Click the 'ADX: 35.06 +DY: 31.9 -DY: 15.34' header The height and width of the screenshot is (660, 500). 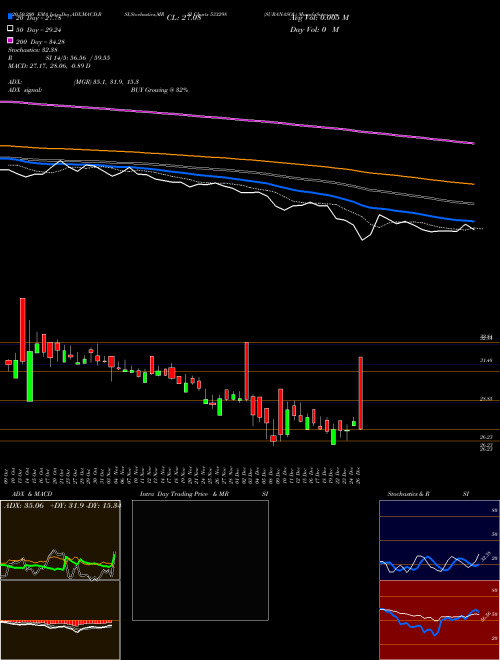point(61,505)
